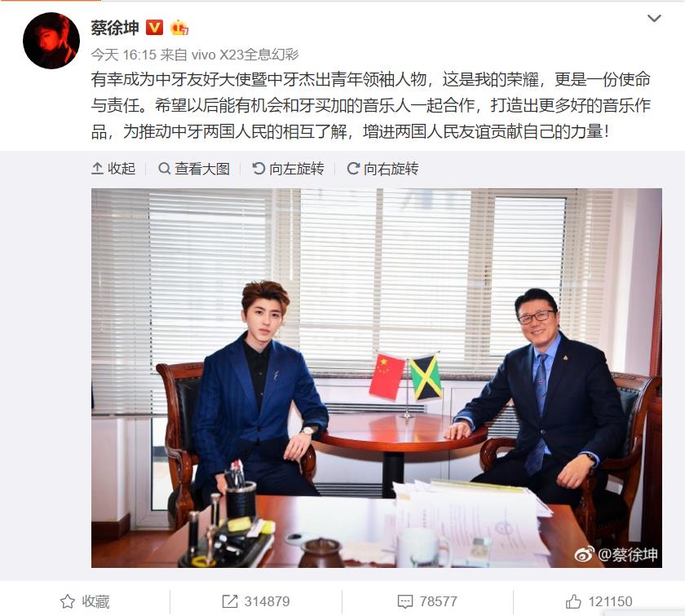Viewport: 685px width, 616px height.
Task: Rotate image left with 向左旋转
Action: [289, 169]
